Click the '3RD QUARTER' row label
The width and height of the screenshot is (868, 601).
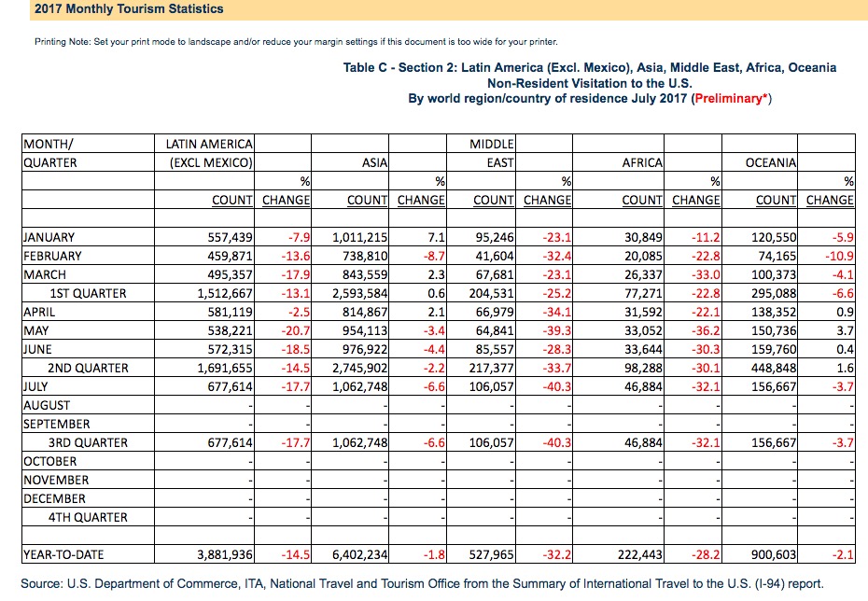click(88, 442)
